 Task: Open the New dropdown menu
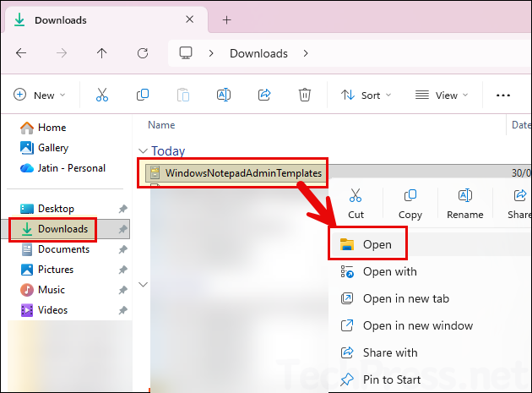point(39,96)
